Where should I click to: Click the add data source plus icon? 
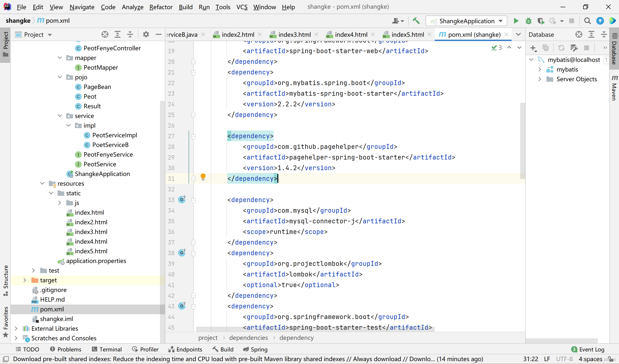point(533,48)
